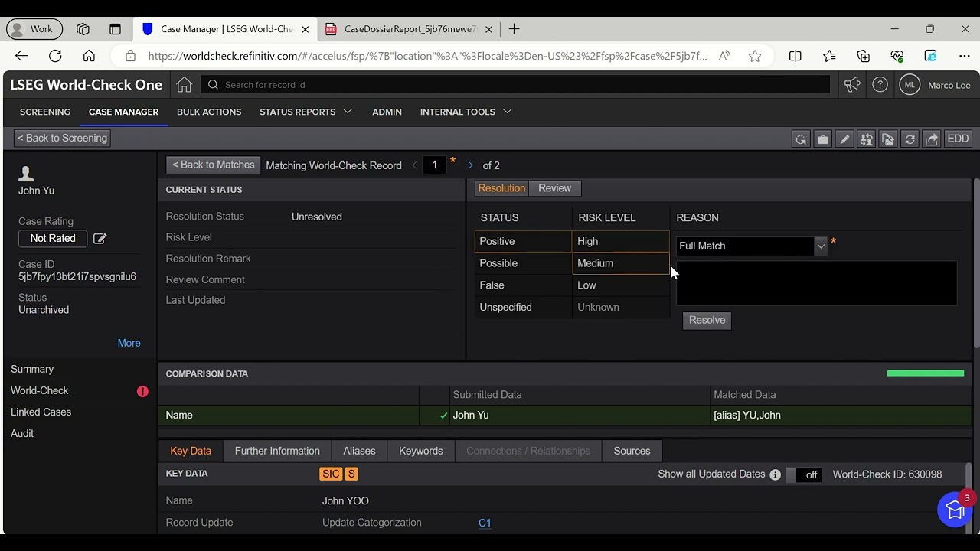Reload the page in the browser
Viewport: 980px width, 551px height.
[x=55, y=56]
